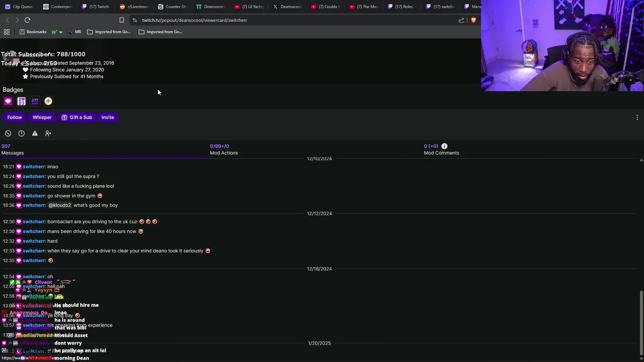Screen dimensions: 644x362
Task: Open the Mod Comments section
Action: (x=441, y=149)
